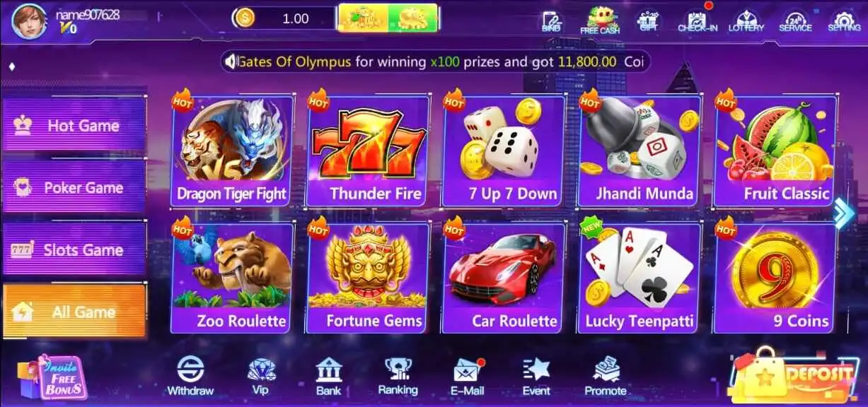Show more games with right arrow

coord(845,213)
